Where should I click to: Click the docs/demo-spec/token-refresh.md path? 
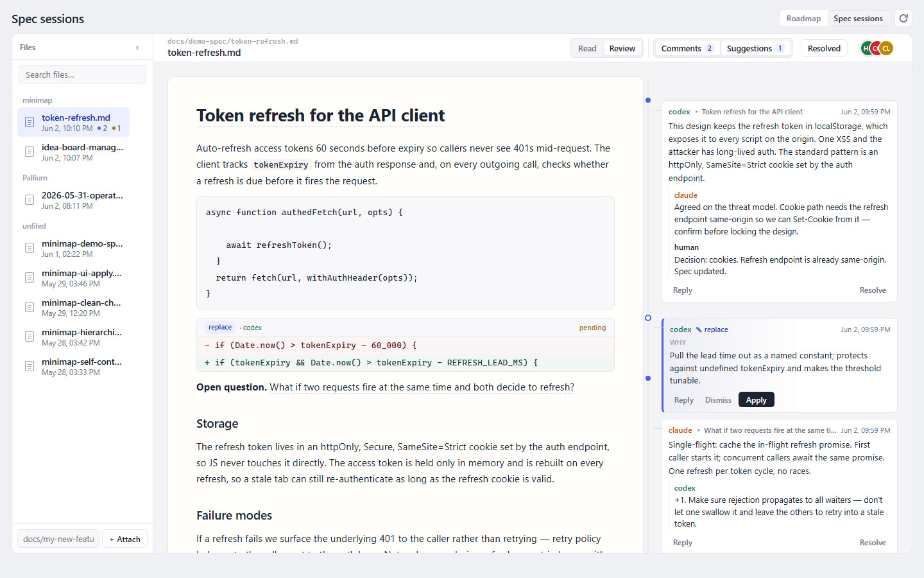coord(232,41)
